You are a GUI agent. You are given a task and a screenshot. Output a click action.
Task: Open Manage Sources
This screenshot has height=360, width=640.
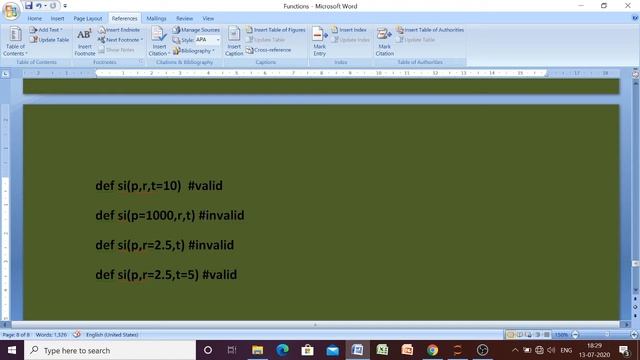pyautogui.click(x=196, y=30)
